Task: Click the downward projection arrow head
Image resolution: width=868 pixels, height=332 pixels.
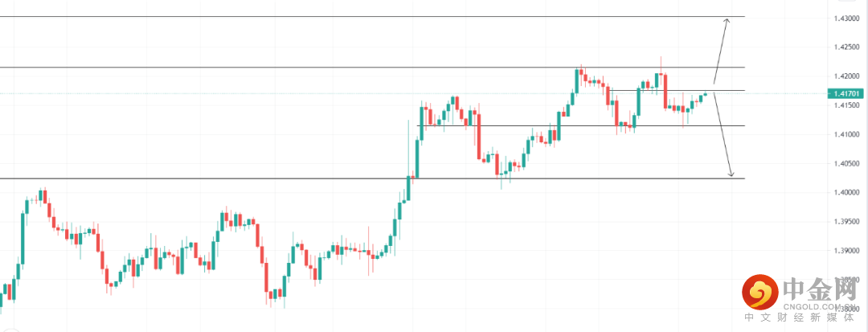Action: pos(731,173)
